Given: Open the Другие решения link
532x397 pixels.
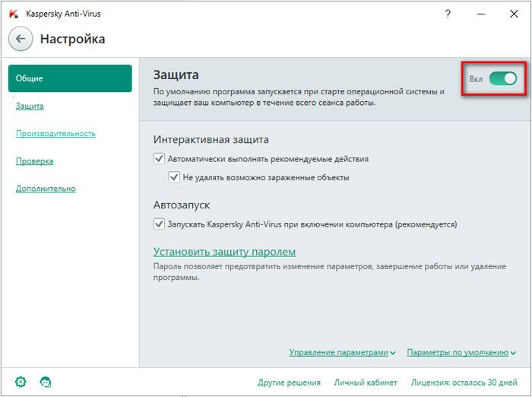Looking at the screenshot, I should tap(289, 383).
